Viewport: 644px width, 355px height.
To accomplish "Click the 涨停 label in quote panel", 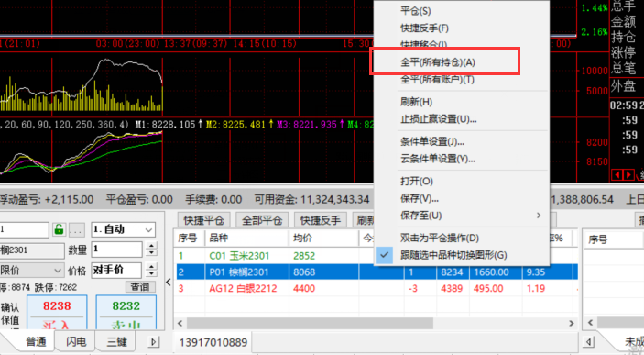I will (623, 52).
